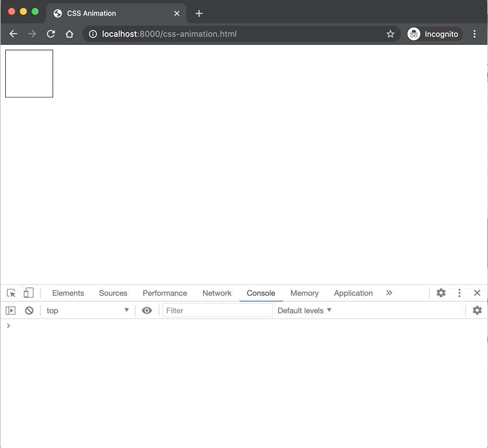Switch to the Network tab
The image size is (488, 448).
217,293
